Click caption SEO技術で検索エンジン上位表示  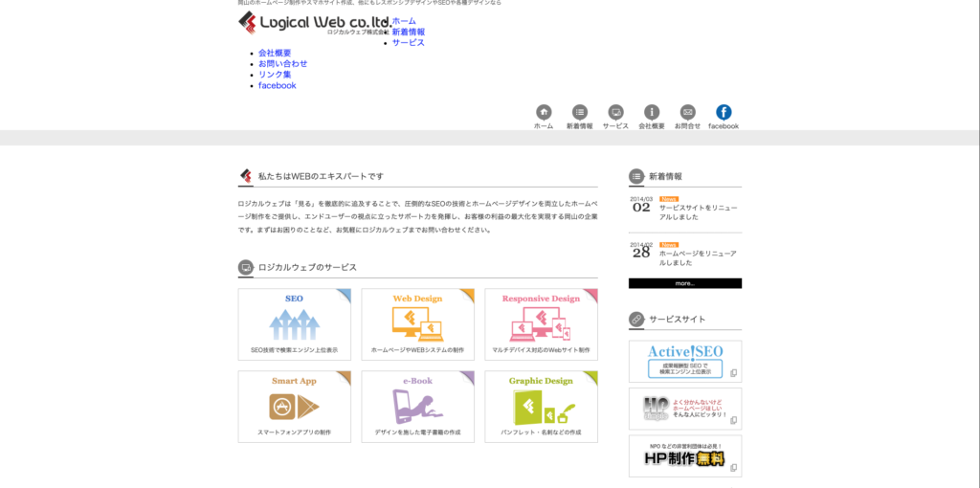pos(295,350)
